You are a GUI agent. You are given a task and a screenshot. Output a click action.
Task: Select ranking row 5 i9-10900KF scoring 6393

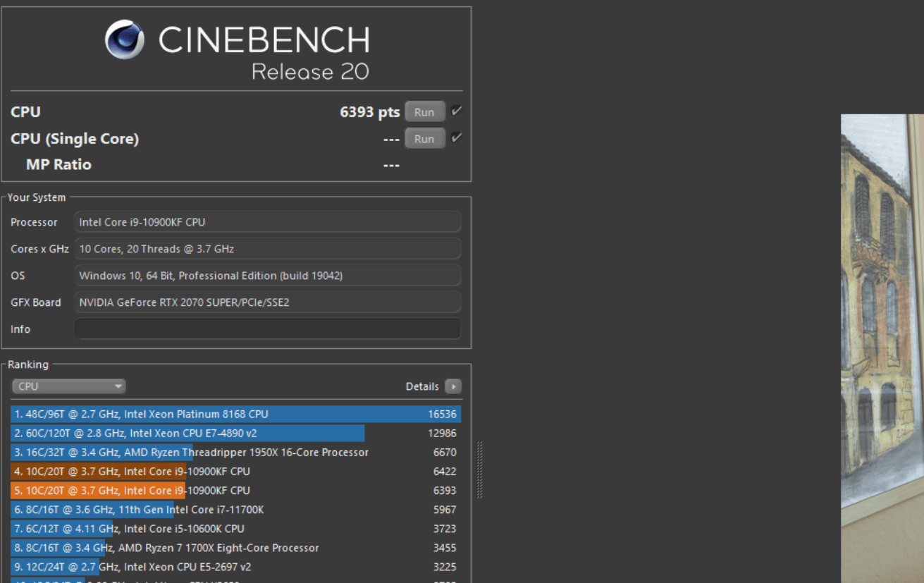[x=236, y=490]
